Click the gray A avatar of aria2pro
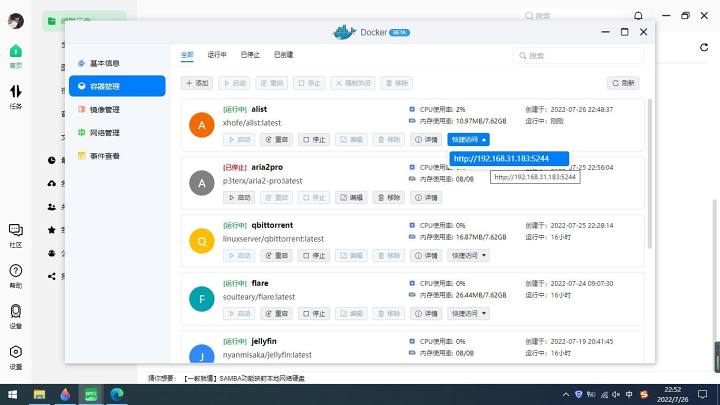720x405 pixels. pyautogui.click(x=202, y=183)
